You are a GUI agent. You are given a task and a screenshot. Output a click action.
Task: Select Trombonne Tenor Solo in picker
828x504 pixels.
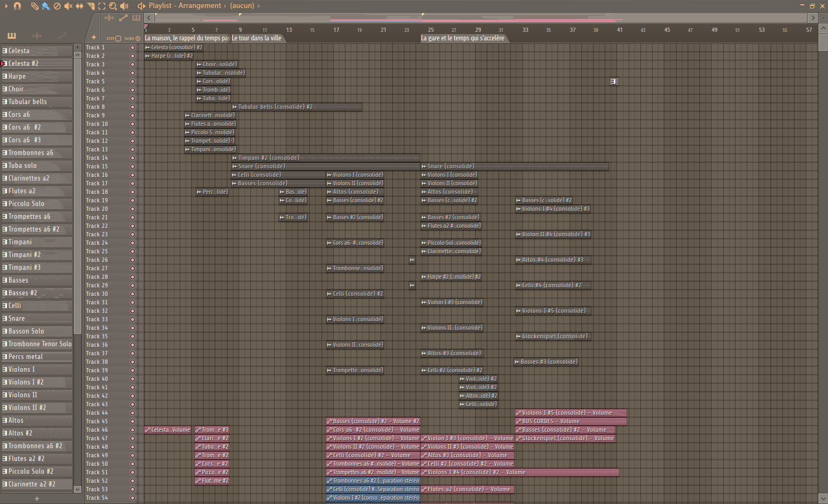[37, 344]
